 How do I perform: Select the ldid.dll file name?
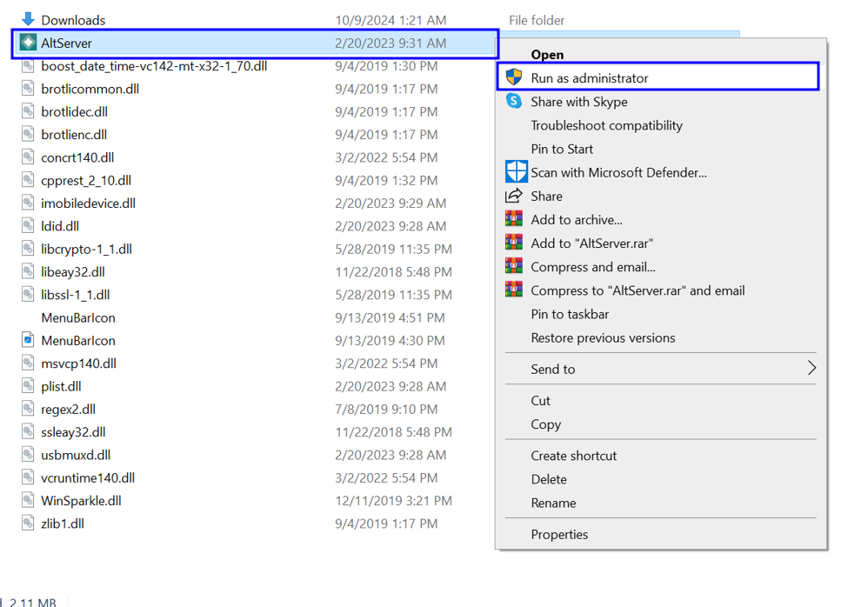click(60, 226)
